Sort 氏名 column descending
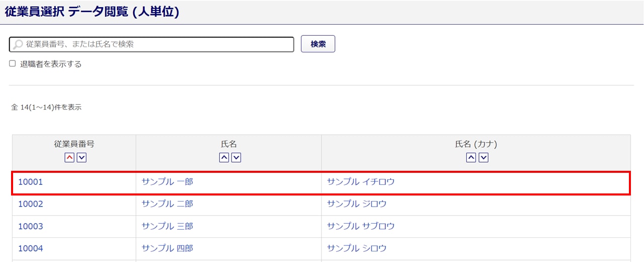Image resolution: width=644 pixels, height=262 pixels. 236,158
